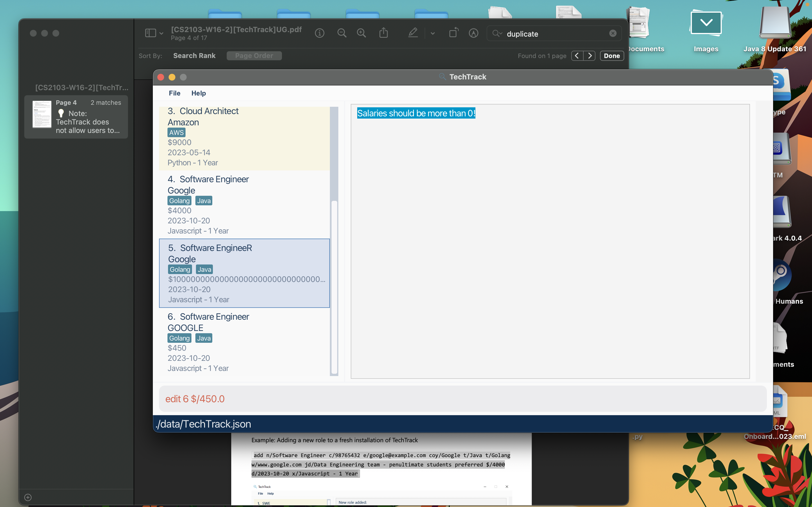Go to next search match
Image resolution: width=812 pixels, height=507 pixels.
[x=590, y=56]
